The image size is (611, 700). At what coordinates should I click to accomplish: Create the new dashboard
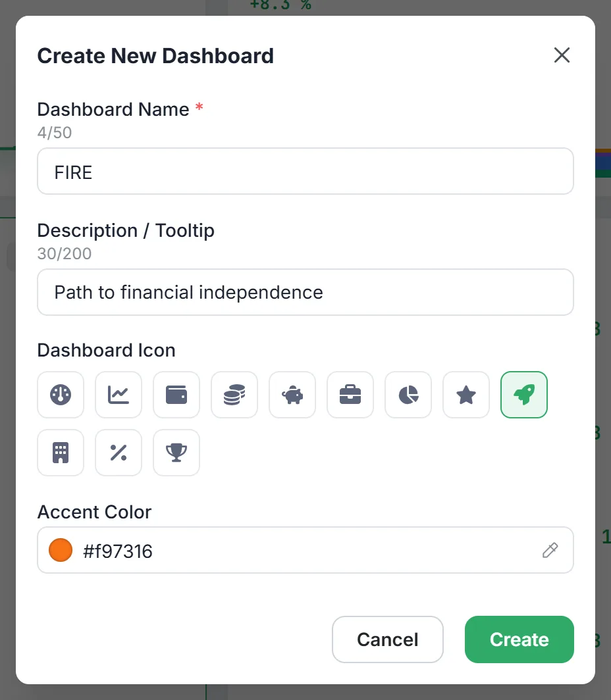click(x=519, y=639)
